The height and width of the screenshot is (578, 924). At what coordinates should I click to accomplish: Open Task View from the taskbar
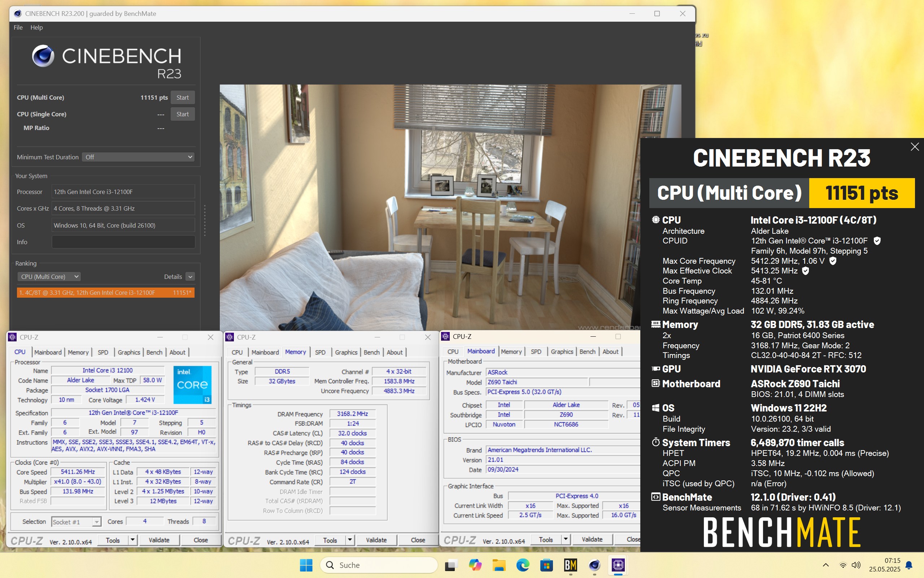451,565
